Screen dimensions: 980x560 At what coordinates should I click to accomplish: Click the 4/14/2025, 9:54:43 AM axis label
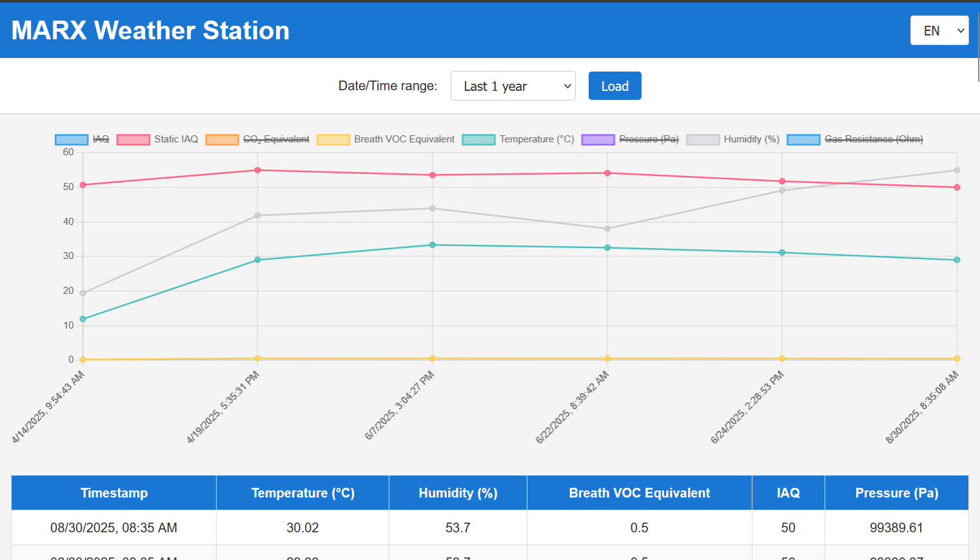[x=48, y=407]
